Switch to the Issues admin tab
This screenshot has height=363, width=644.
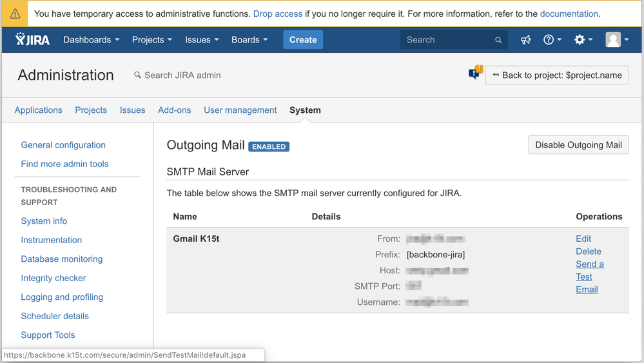(x=132, y=110)
